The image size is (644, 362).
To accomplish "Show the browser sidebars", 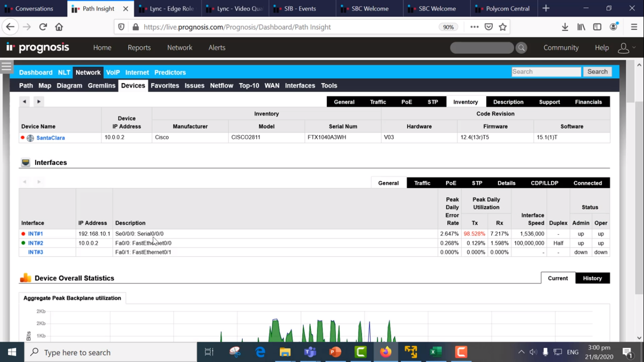I will tap(597, 27).
